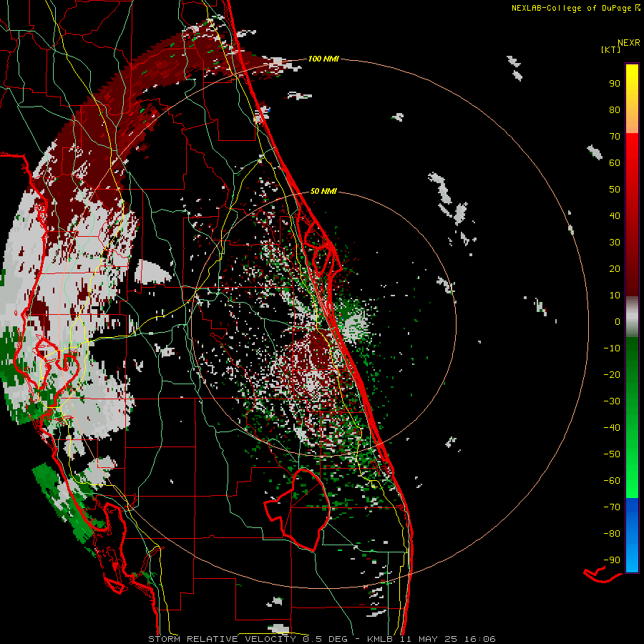Click the '60' value on the velocity scale
Viewport: 644px width, 644px height.
pyautogui.click(x=615, y=162)
